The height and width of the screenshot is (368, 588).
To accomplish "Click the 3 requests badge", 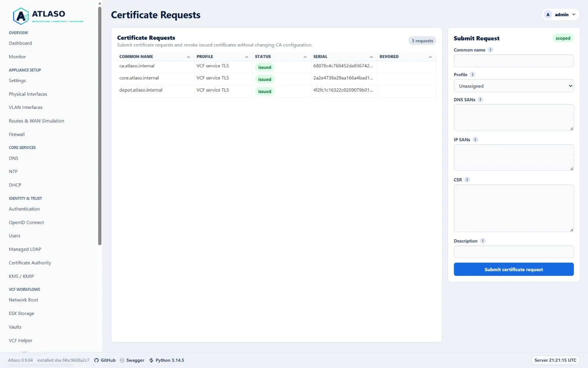I will coord(422,41).
